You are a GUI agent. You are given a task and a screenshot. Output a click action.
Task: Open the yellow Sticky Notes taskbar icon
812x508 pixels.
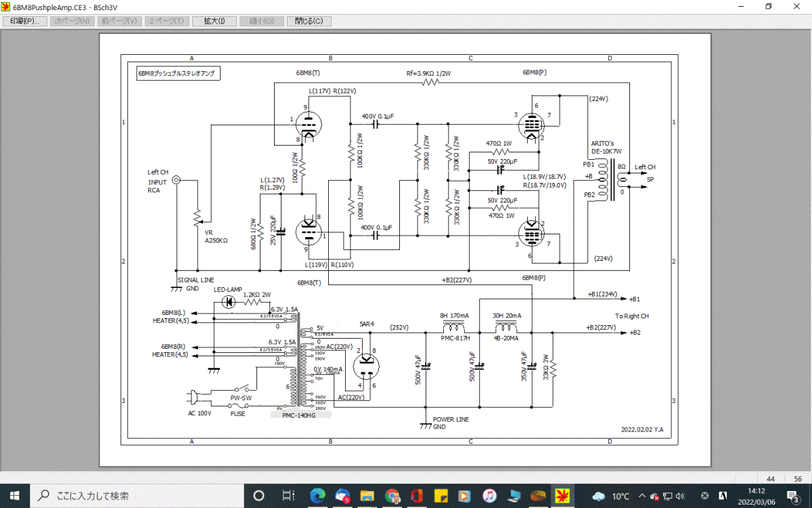click(x=441, y=496)
